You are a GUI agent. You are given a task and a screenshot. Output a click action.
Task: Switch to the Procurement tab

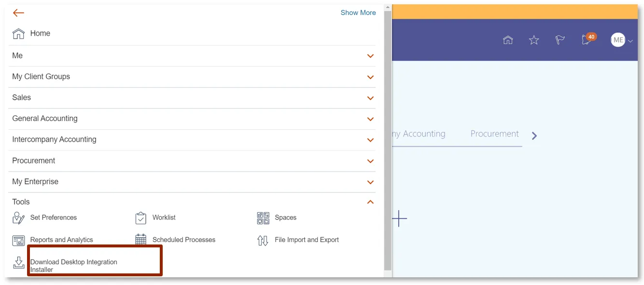pyautogui.click(x=494, y=134)
